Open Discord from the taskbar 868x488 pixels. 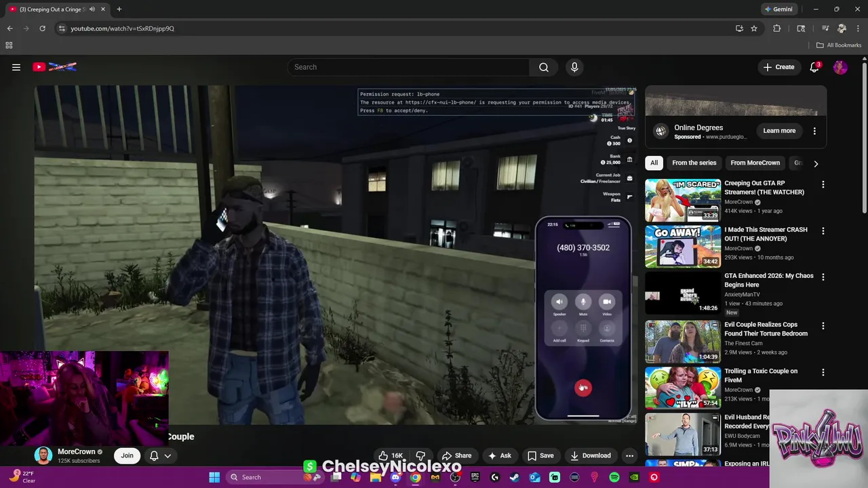point(395,477)
